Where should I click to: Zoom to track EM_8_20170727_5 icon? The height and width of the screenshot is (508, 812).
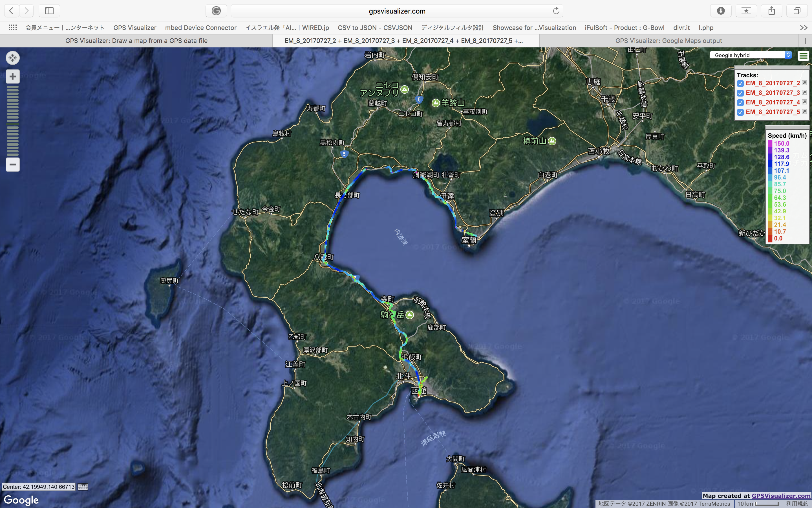click(804, 111)
